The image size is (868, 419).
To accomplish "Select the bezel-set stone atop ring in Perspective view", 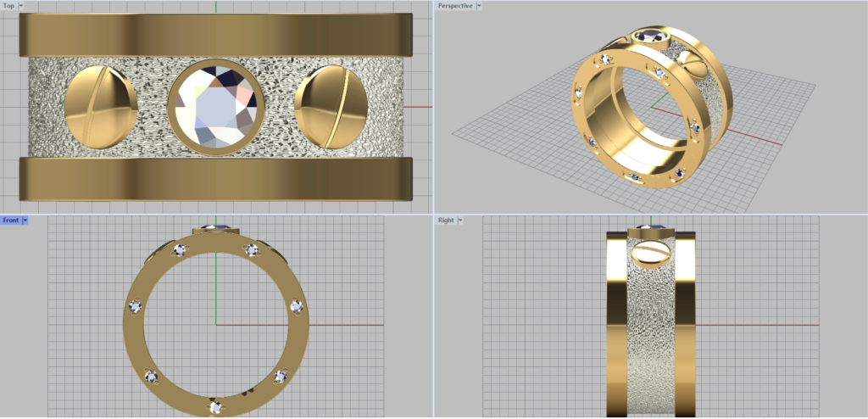I will pyautogui.click(x=650, y=36).
